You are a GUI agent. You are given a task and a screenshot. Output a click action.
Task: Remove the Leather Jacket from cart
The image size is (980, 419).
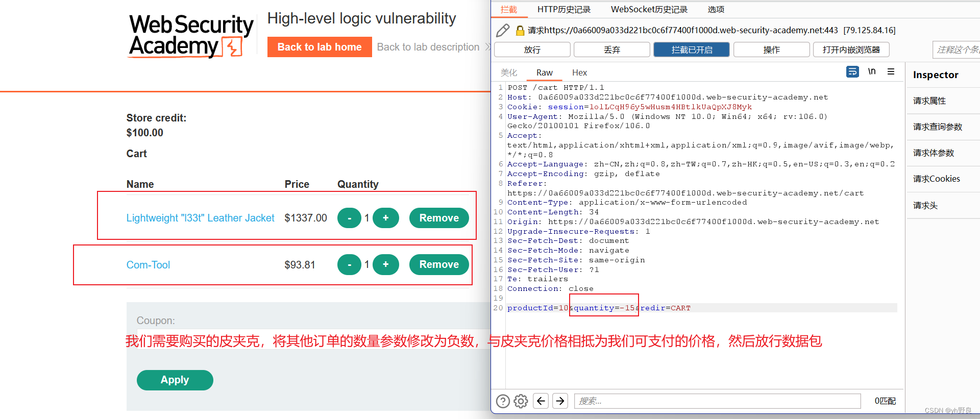(439, 218)
